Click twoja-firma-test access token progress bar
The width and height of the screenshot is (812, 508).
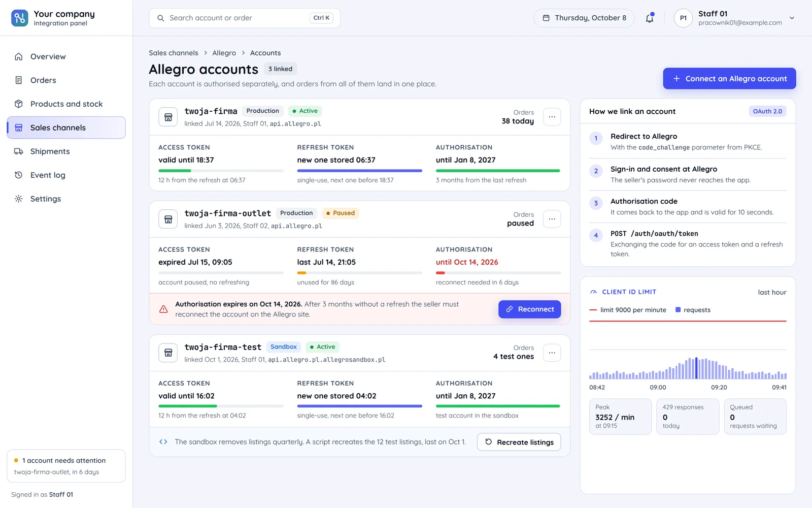pos(221,406)
